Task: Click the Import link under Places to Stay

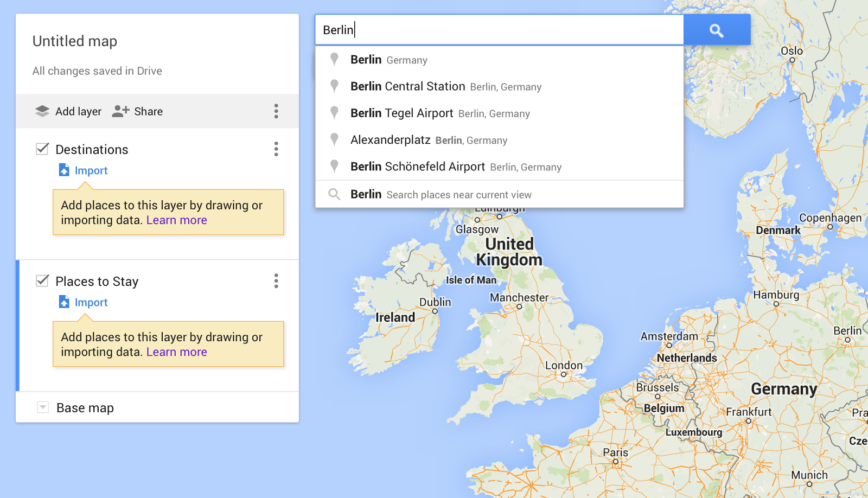Action: [x=91, y=302]
